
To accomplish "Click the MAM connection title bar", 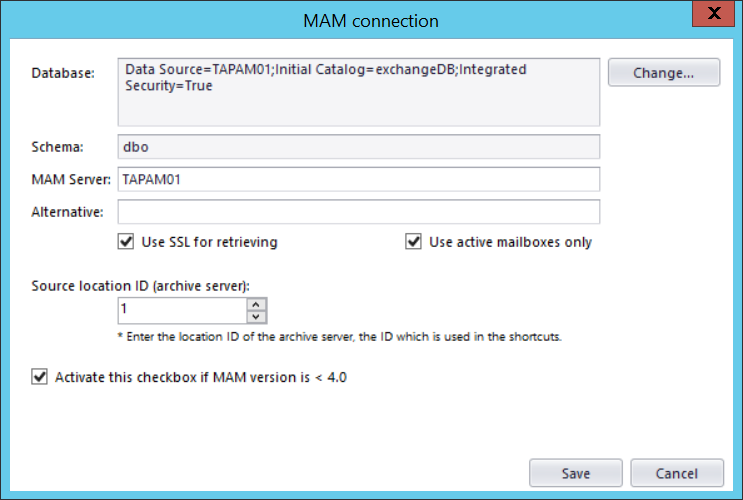I will pos(371,19).
